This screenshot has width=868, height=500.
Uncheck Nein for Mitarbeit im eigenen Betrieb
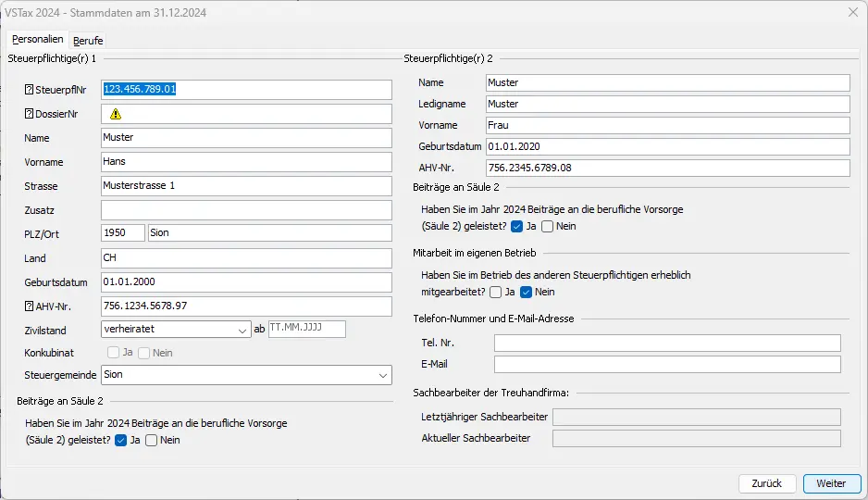click(527, 292)
